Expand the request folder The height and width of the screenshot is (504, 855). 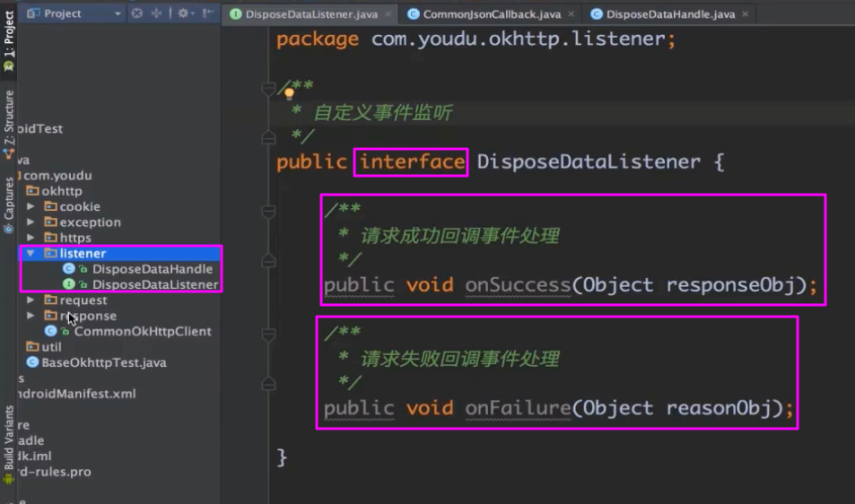click(31, 300)
